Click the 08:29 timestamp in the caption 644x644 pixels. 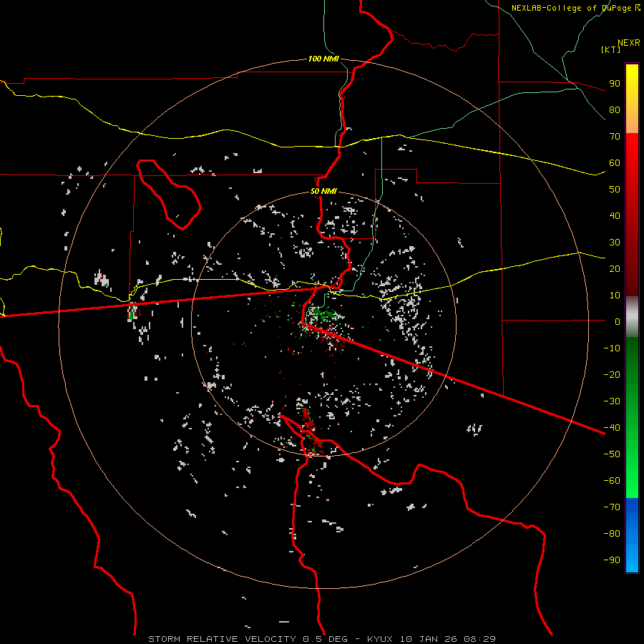coord(479,639)
